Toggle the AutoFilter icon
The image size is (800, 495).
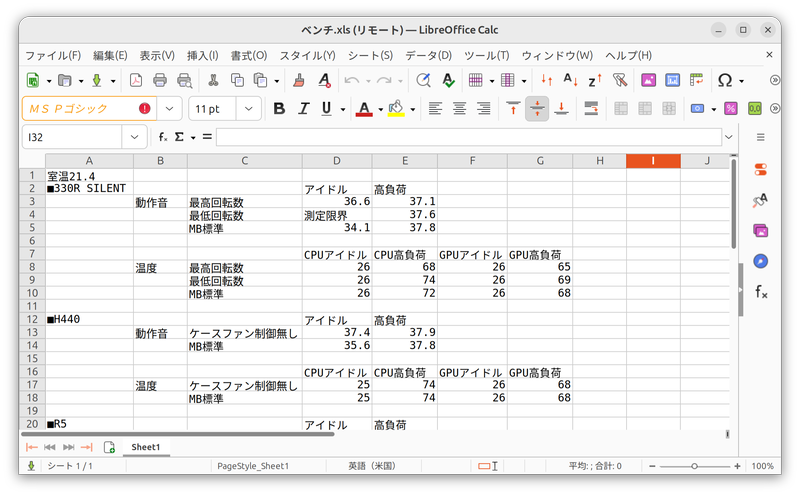619,80
